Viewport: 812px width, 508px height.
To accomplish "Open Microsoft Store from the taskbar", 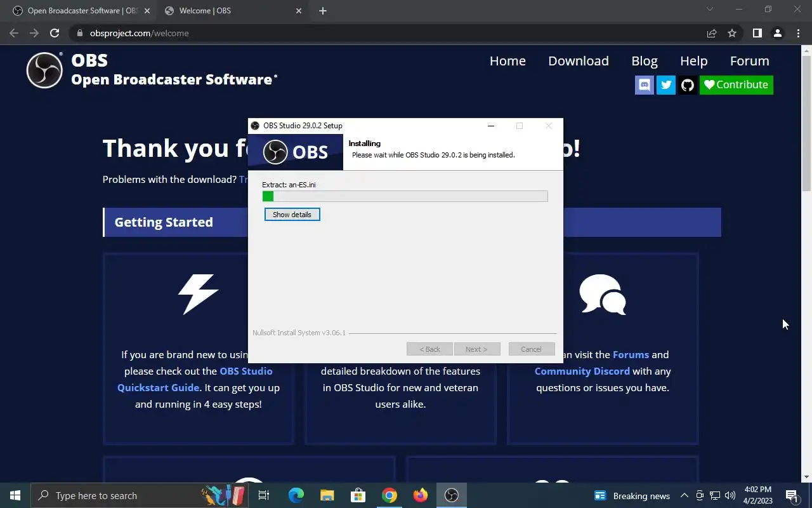I will (358, 495).
